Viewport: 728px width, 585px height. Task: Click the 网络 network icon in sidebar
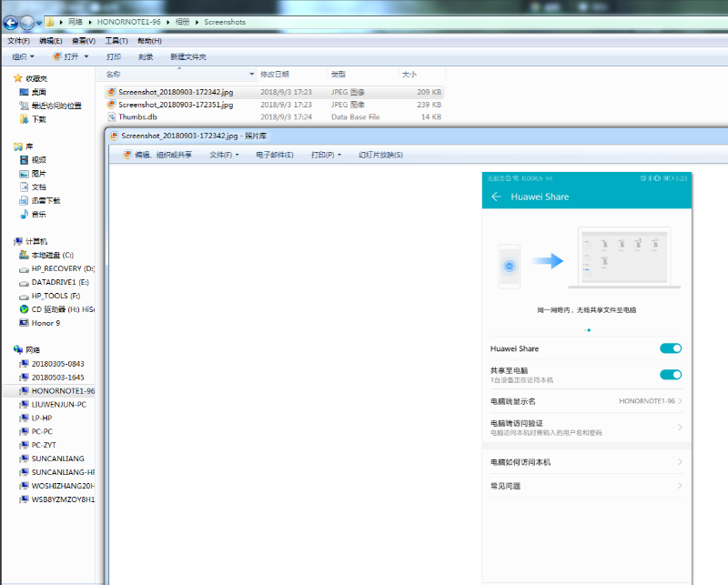pos(18,349)
